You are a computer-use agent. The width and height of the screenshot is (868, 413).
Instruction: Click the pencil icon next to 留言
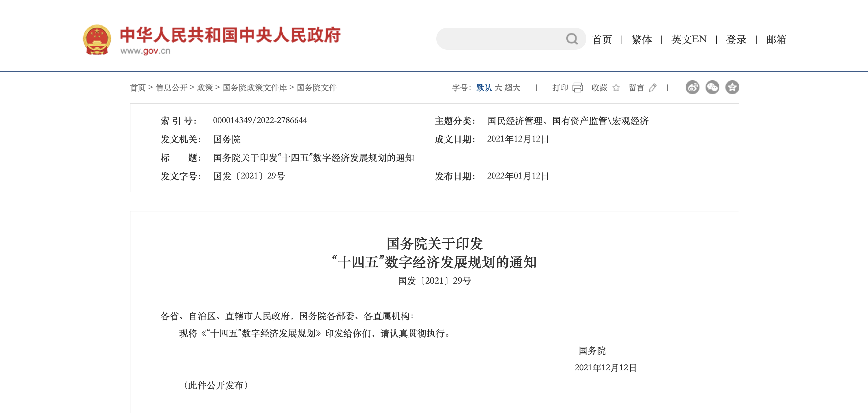point(653,88)
